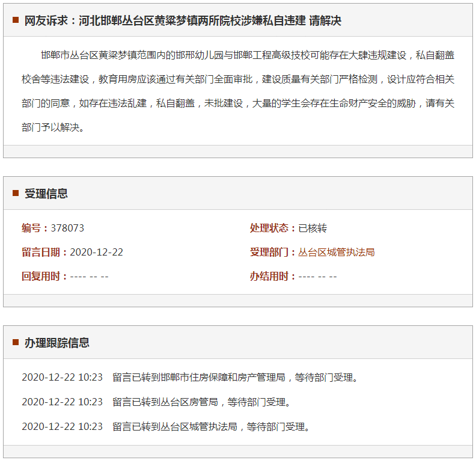
Task: Click the case number 378073
Action: pos(67,228)
